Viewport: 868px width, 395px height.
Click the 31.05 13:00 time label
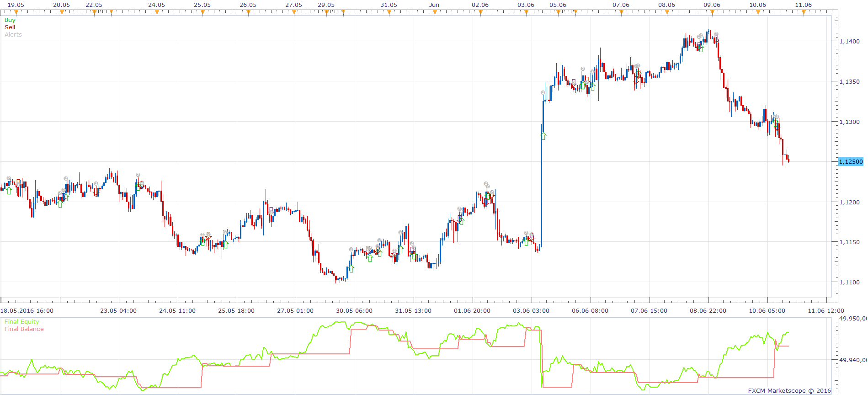point(413,311)
